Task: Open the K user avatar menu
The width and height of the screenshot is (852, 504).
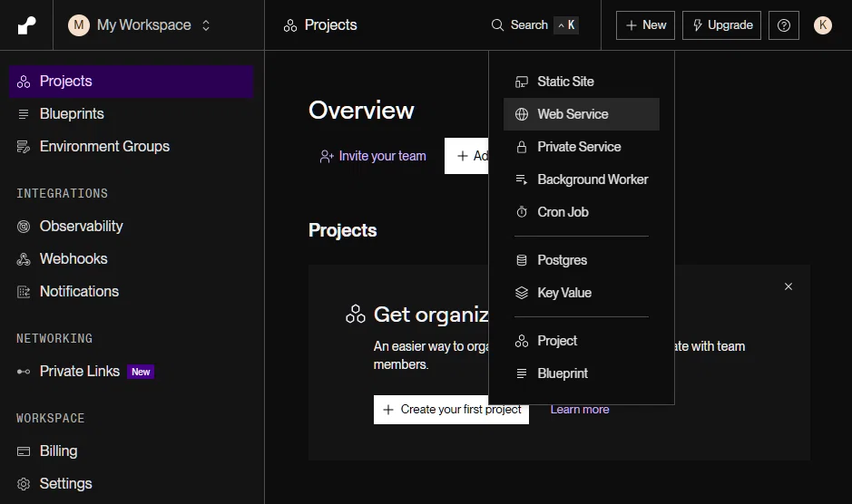Action: click(823, 25)
